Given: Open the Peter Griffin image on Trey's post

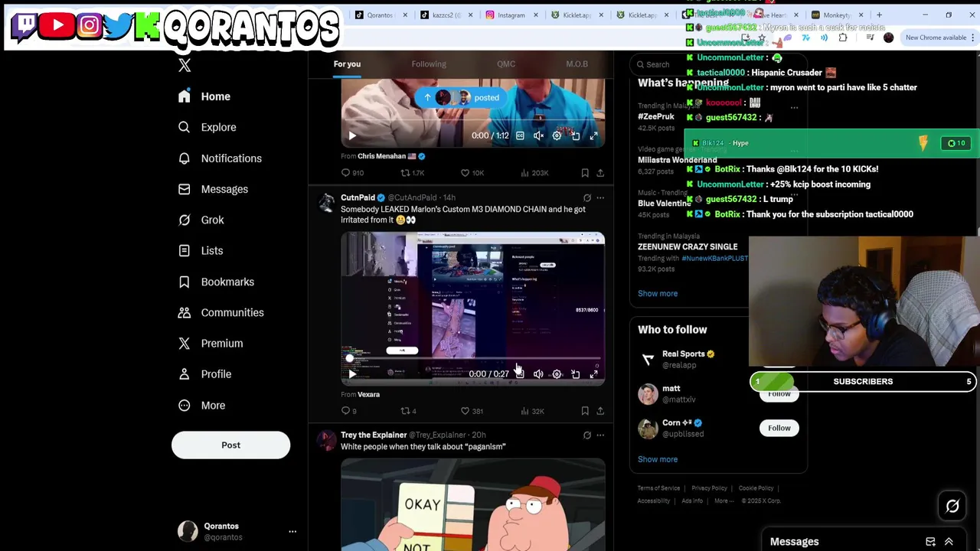Looking at the screenshot, I should pos(472,505).
